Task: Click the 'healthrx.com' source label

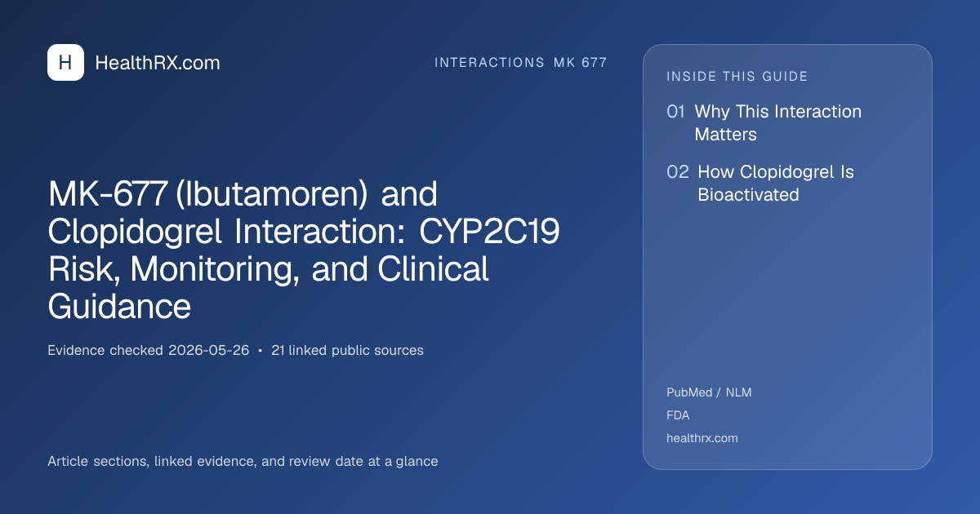Action: pyautogui.click(x=702, y=438)
